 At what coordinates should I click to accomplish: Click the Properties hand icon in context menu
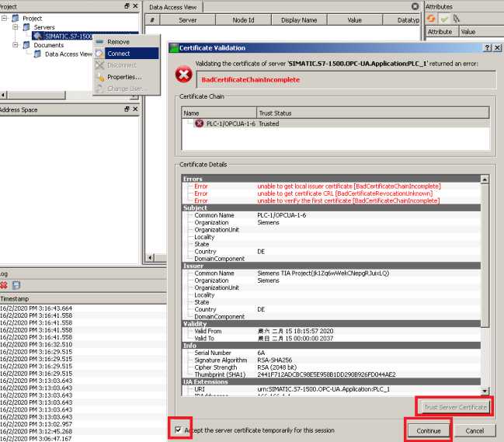(x=101, y=77)
